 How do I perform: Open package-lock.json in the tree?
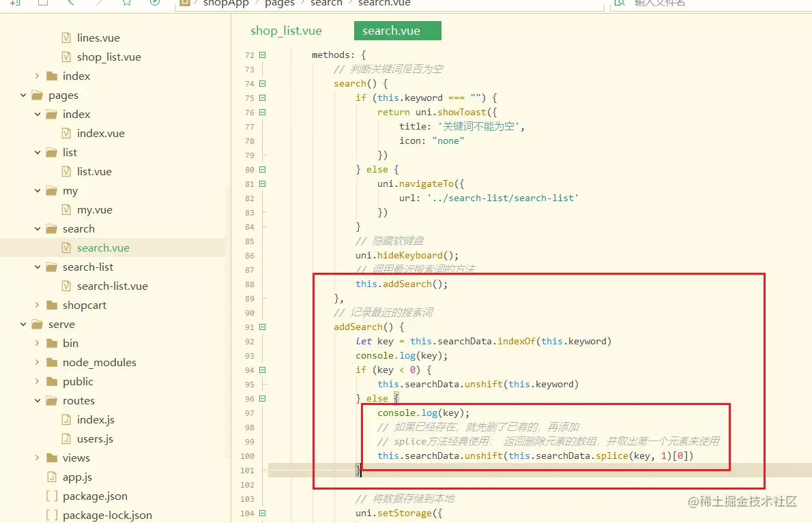coord(107,515)
